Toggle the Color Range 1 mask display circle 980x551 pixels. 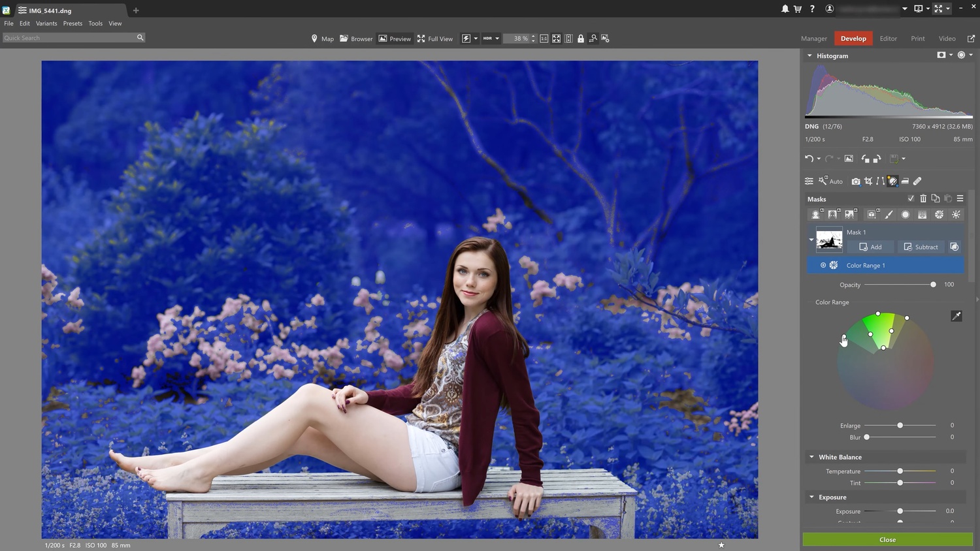click(x=823, y=265)
